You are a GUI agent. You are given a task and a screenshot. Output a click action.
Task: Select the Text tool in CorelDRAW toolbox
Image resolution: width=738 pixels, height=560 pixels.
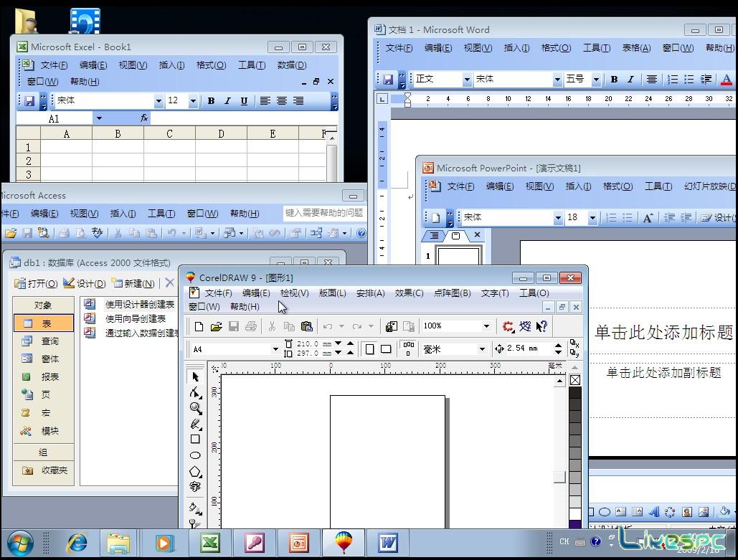click(195, 487)
